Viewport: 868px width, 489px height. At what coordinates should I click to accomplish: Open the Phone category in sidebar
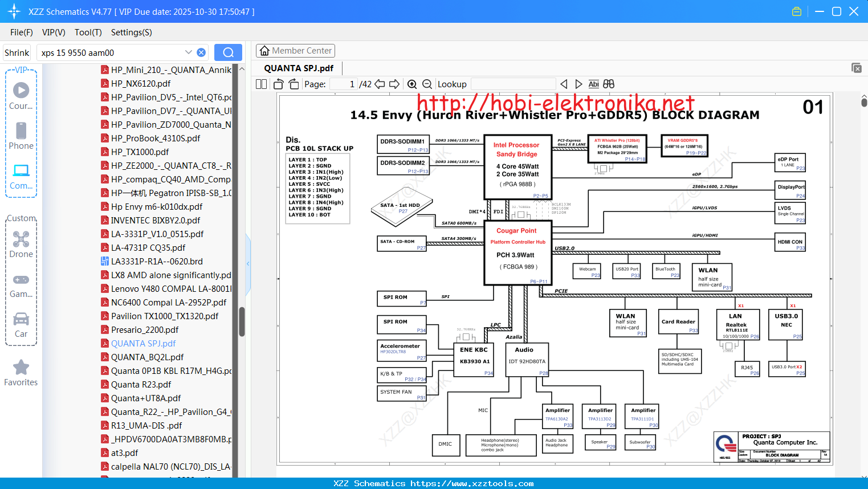21,136
